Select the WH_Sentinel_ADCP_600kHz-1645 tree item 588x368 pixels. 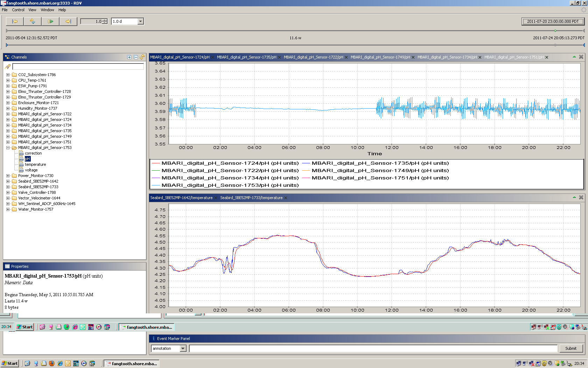pyautogui.click(x=47, y=204)
